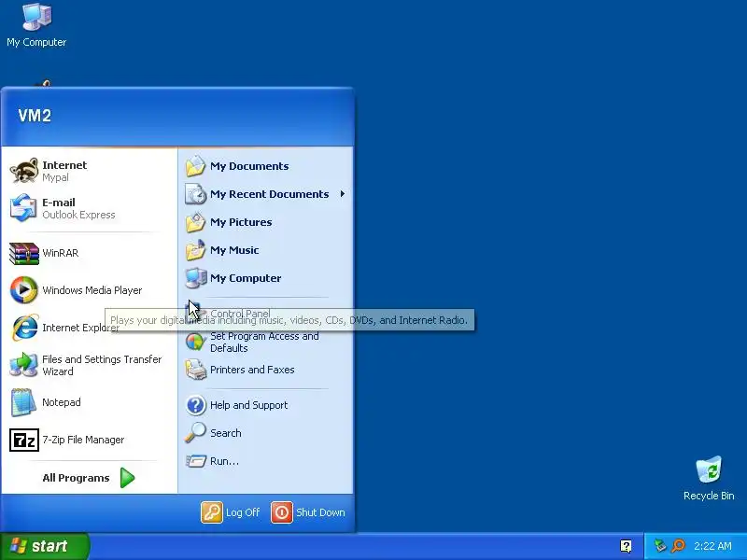Open Files and Settings Transfer Wizard icon
The image size is (747, 560).
tap(24, 365)
